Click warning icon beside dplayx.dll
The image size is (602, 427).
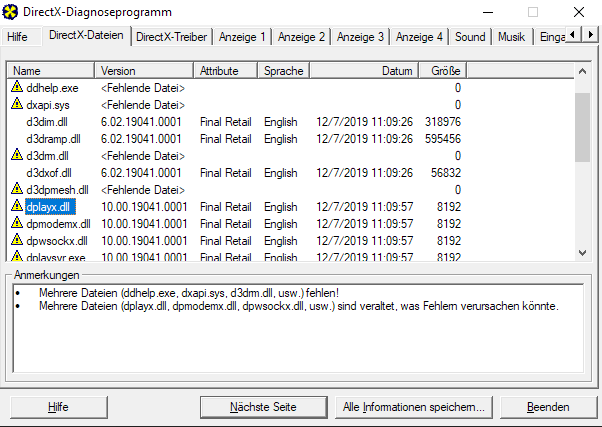pos(17,206)
